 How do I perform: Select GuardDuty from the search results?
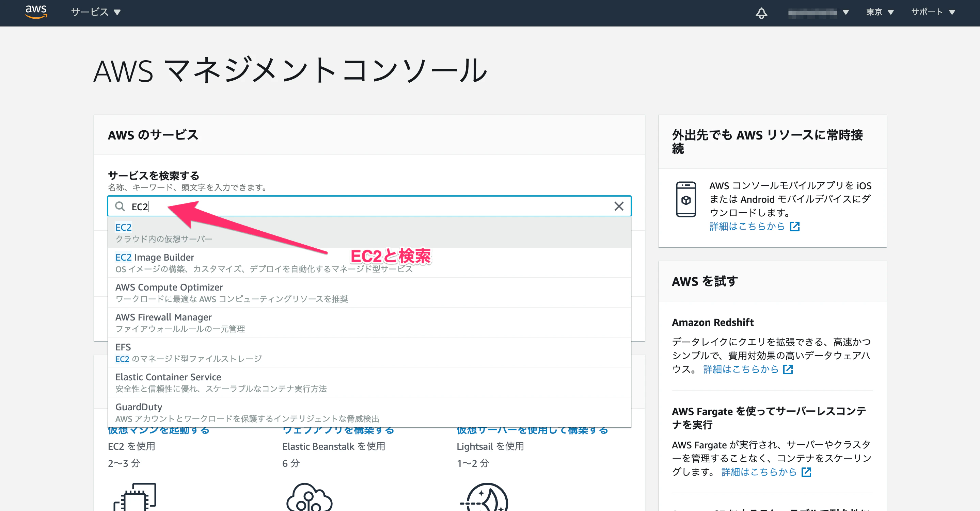[369, 413]
